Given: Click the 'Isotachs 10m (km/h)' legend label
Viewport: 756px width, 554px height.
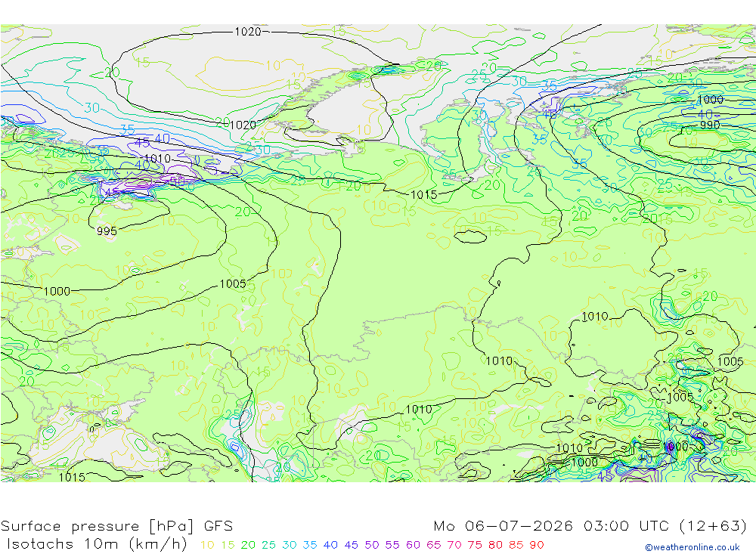Looking at the screenshot, I should pos(97,544).
